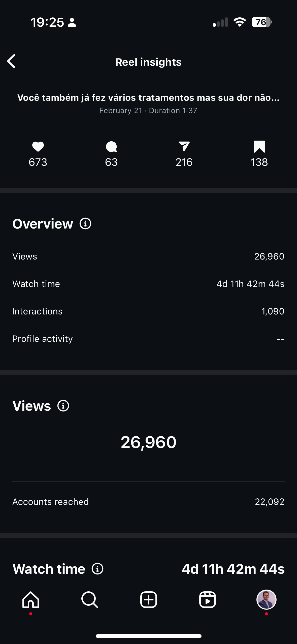
Task: Open the Search tab
Action: click(x=89, y=600)
